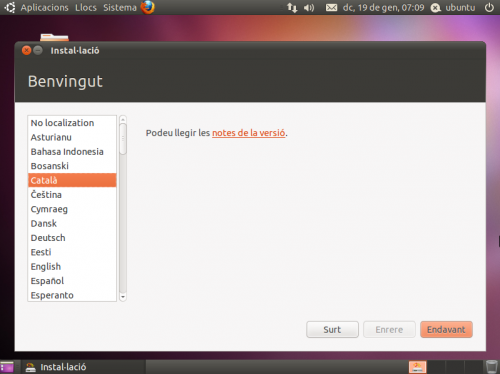Open the mail envelope messaging menu

point(331,7)
